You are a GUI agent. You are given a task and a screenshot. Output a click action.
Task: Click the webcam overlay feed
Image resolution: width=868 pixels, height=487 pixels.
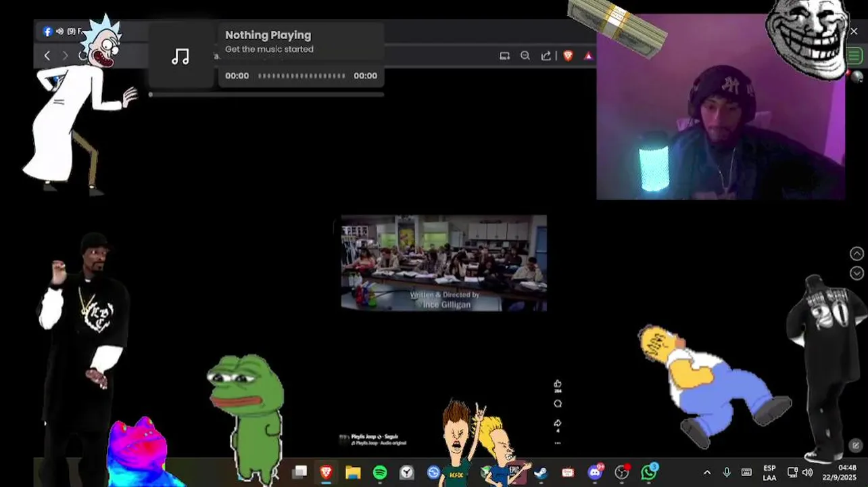point(721,107)
